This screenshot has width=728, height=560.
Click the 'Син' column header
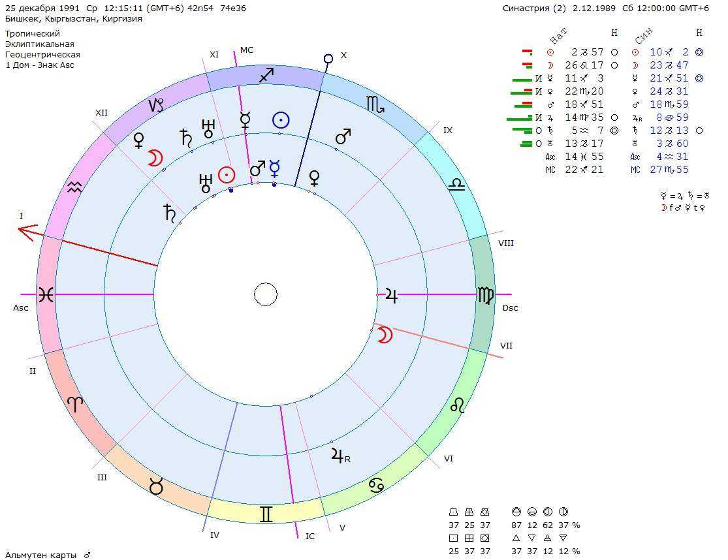(644, 35)
